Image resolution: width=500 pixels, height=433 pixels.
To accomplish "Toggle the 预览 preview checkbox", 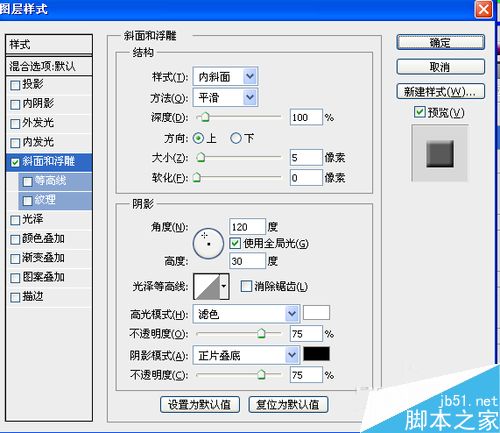I will (x=420, y=112).
